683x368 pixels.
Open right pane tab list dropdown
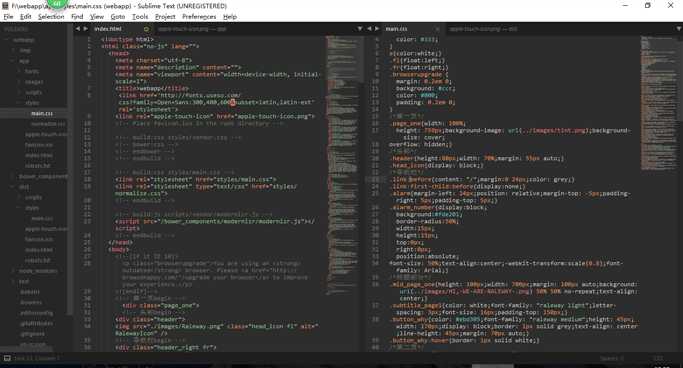click(x=679, y=29)
